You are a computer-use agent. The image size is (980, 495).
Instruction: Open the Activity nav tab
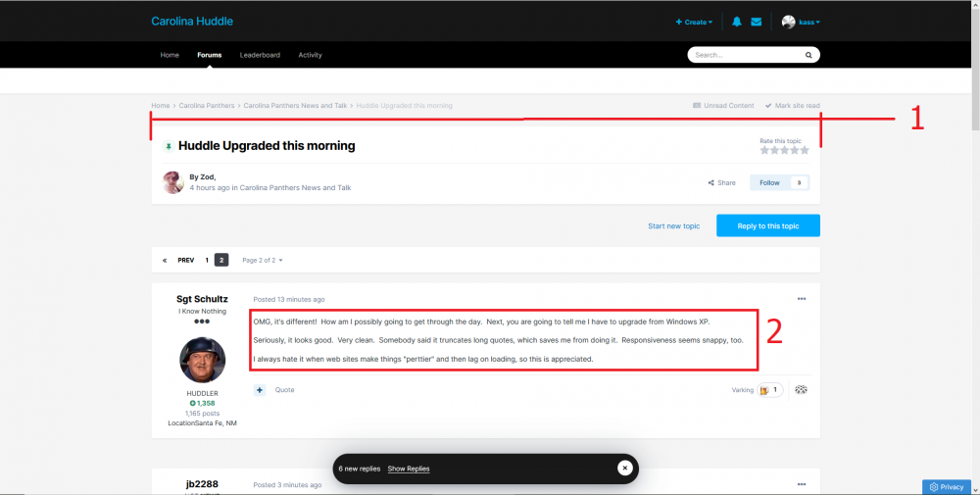[x=310, y=55]
